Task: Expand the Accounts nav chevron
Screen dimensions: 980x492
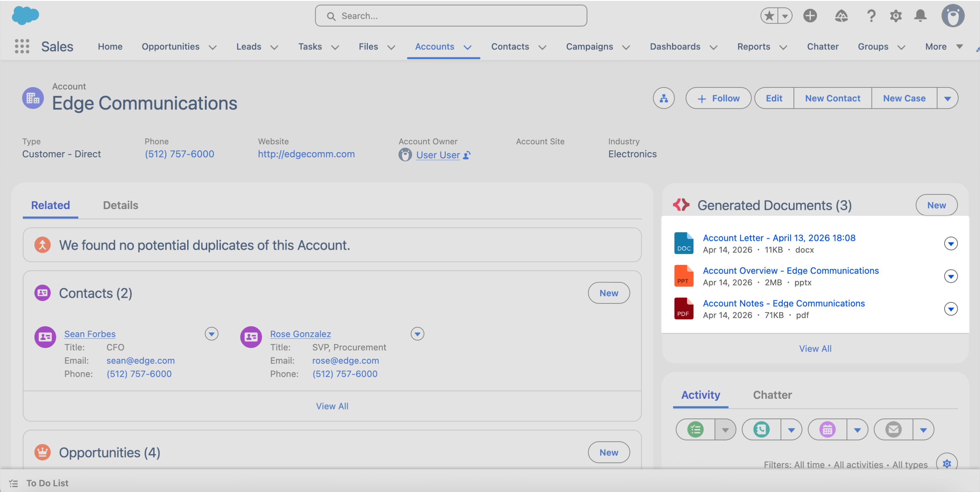Action: tap(467, 47)
